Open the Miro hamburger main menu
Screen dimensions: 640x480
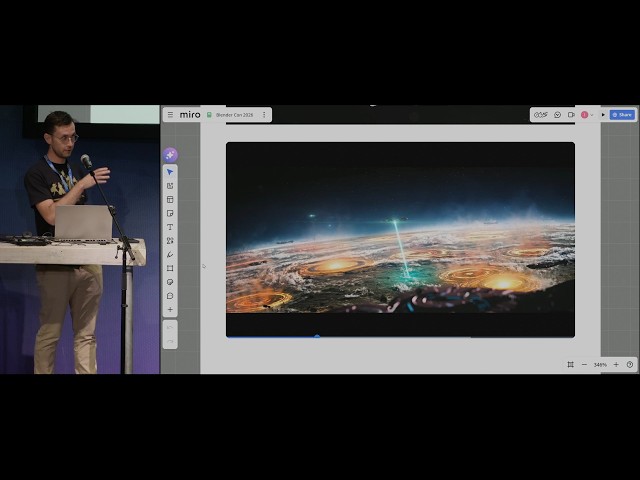[170, 115]
